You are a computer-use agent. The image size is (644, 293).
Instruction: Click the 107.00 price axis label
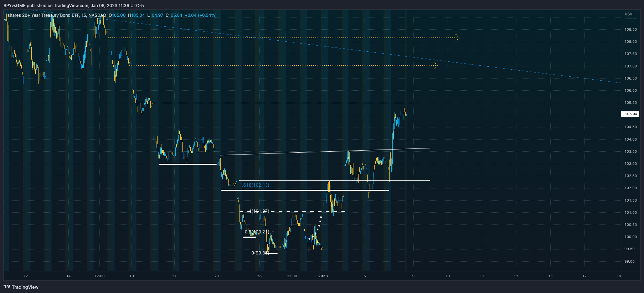coord(630,66)
